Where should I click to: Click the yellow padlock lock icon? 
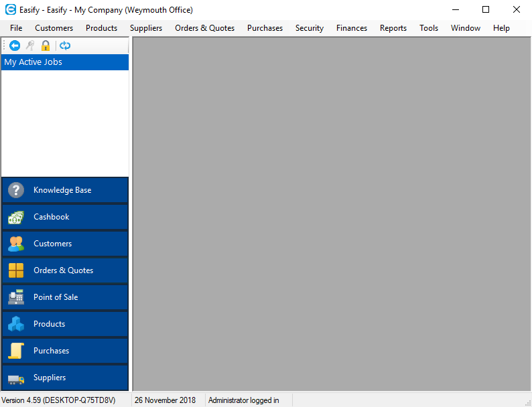(46, 46)
